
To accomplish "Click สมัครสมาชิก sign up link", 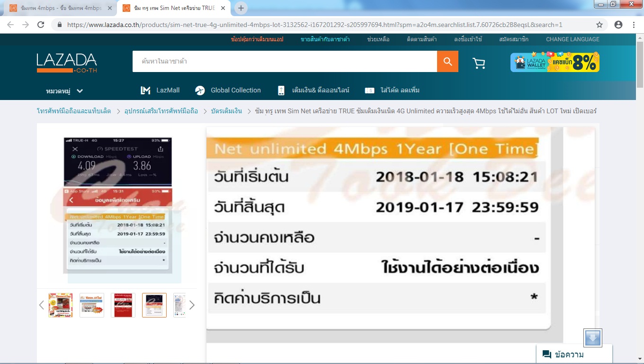I will (x=514, y=39).
